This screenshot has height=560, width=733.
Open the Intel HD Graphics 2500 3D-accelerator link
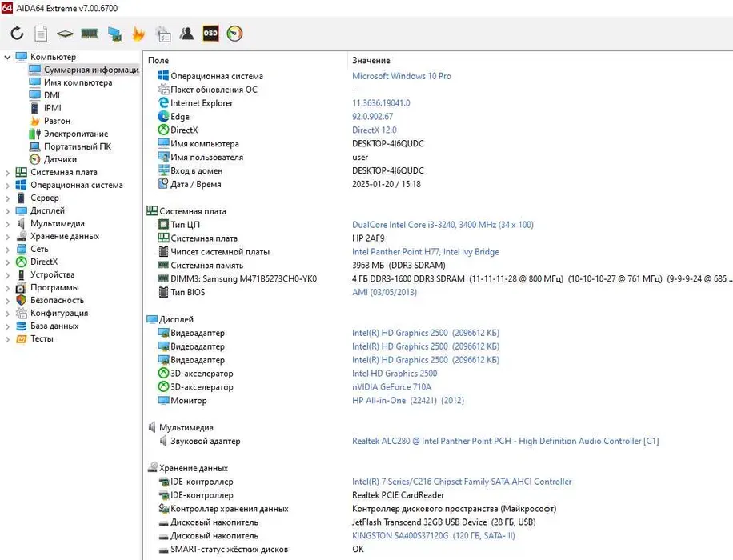395,373
